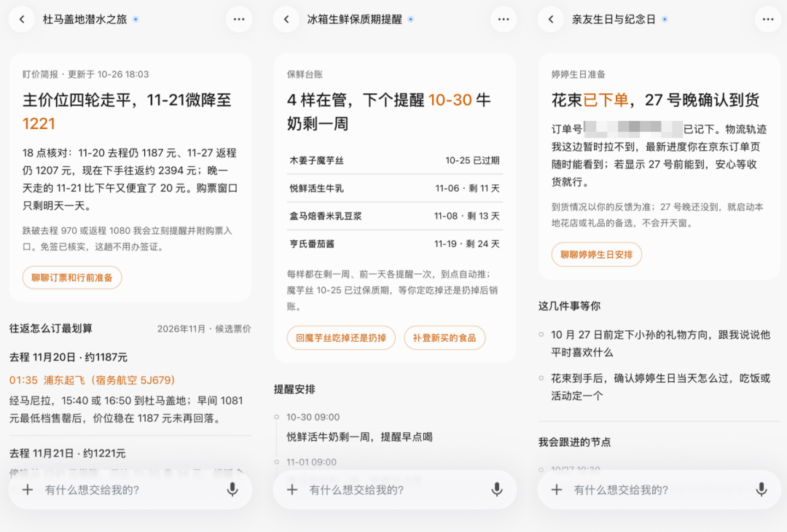This screenshot has width=787, height=532.
Task: Tap the 主价位四轮走平 headline
Action: tap(127, 112)
